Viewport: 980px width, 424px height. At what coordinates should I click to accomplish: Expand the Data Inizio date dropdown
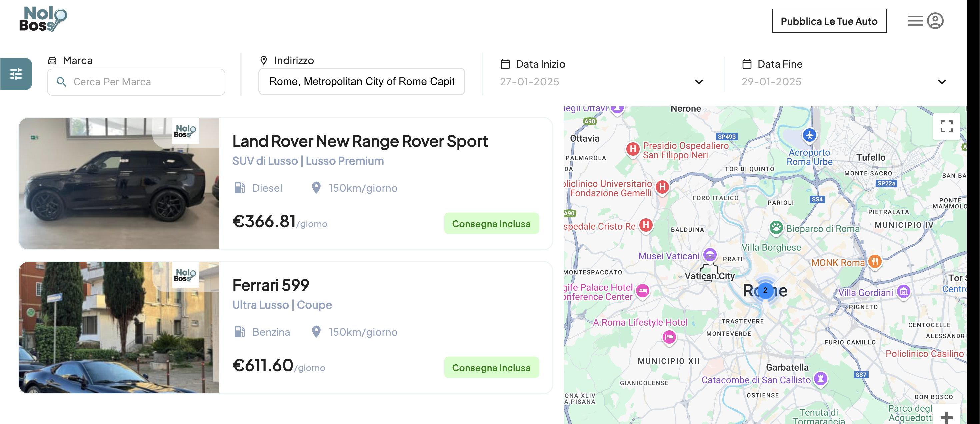[698, 82]
